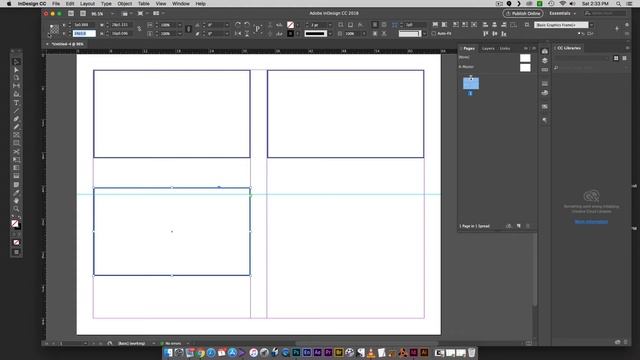Click the stroke color swatch in control panel
Screen dimensions: 640x360
point(290,33)
